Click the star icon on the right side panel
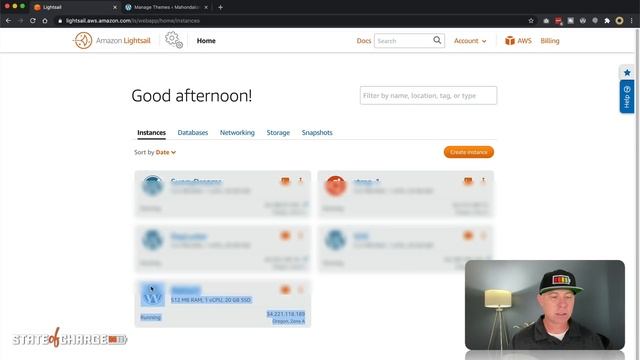The width and height of the screenshot is (640, 360). 627,73
